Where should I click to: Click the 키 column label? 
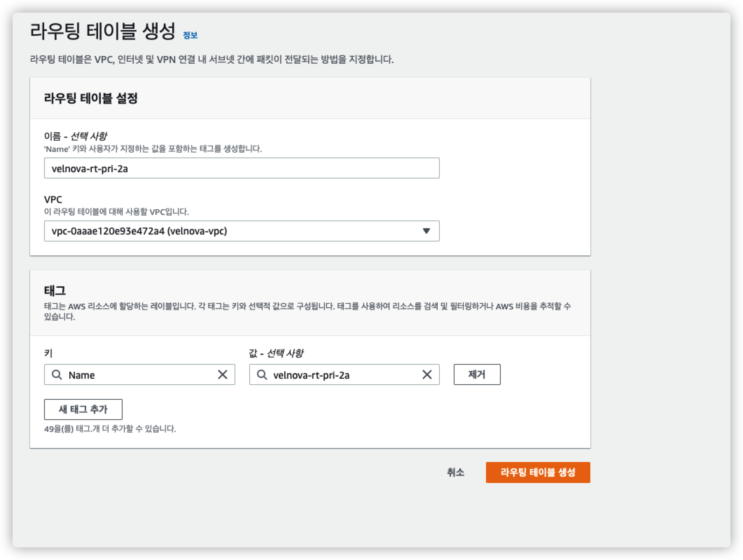point(48,353)
